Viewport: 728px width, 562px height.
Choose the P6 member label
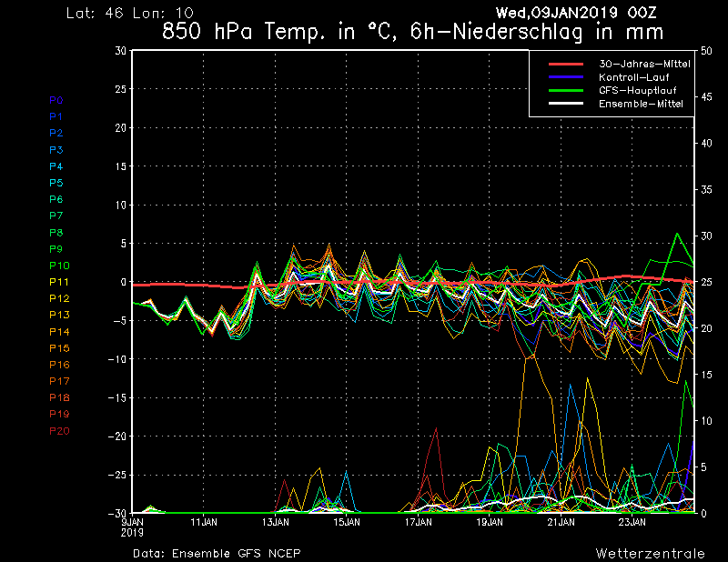click(56, 199)
